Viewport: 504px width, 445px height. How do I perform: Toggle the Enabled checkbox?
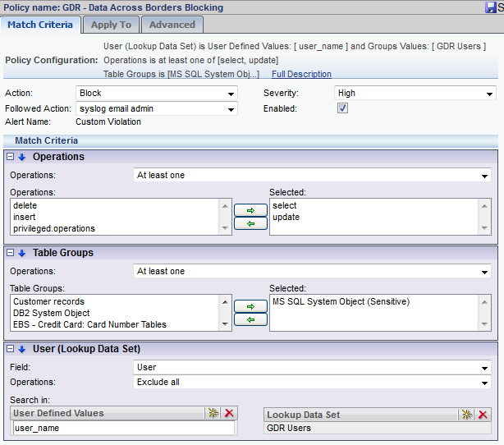[342, 108]
